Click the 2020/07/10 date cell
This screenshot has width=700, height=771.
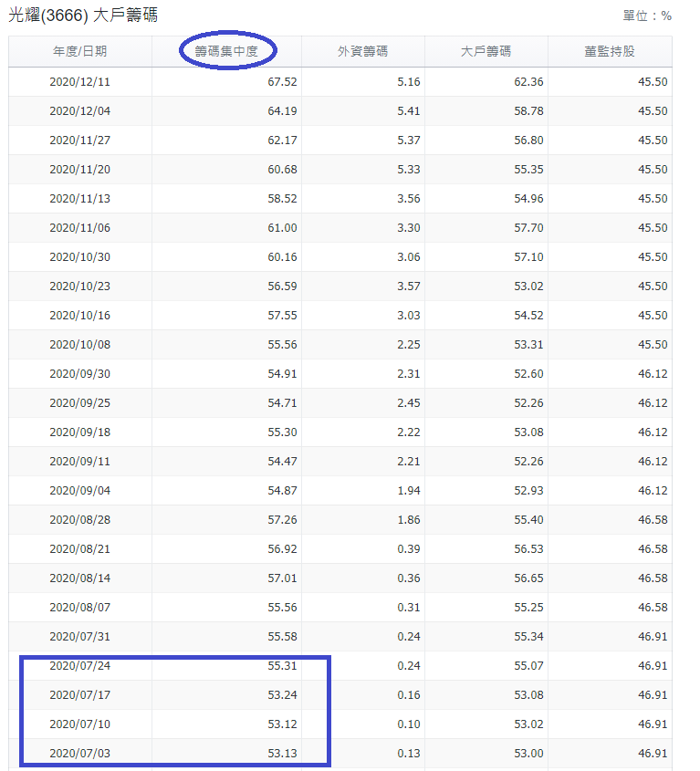click(80, 724)
